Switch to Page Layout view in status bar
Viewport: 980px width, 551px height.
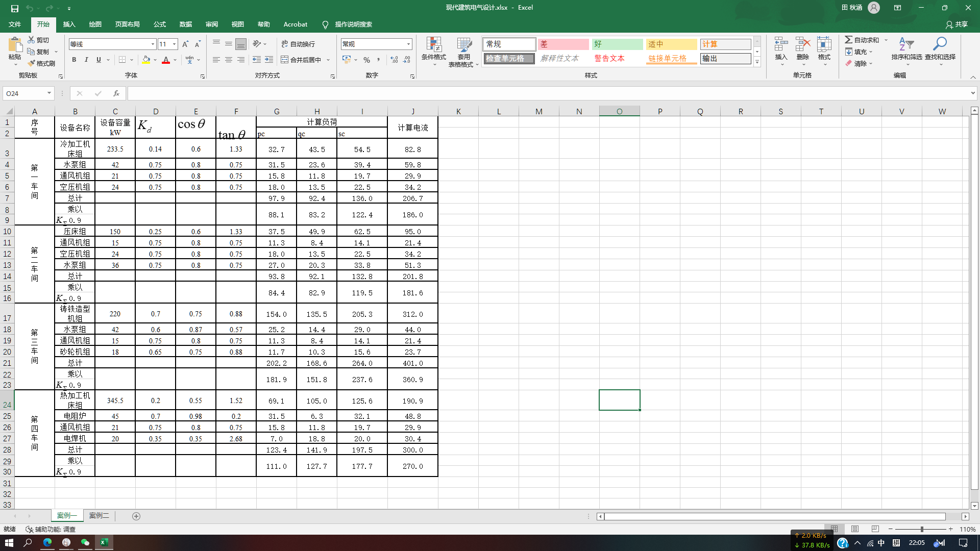tap(854, 529)
